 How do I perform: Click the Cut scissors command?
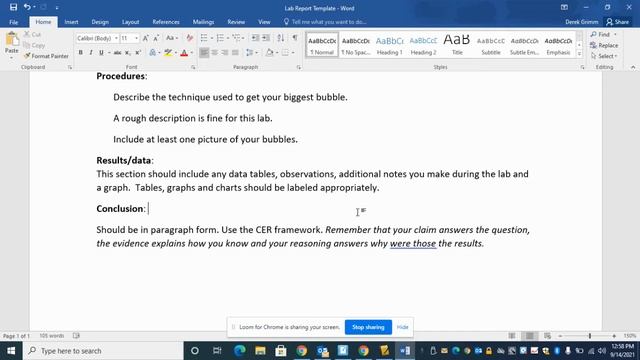32,34
